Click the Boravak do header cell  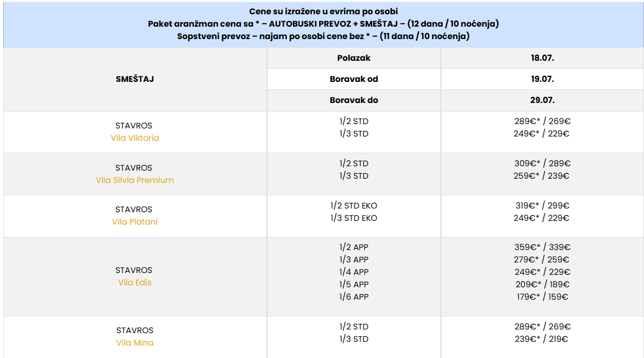(353, 100)
